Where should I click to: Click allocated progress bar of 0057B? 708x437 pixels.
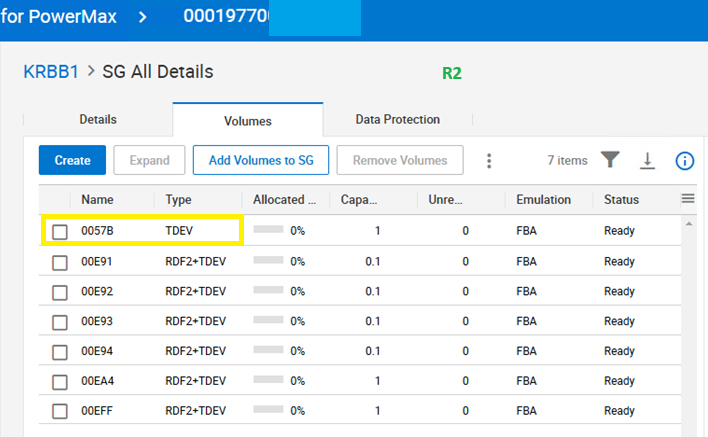click(x=269, y=231)
